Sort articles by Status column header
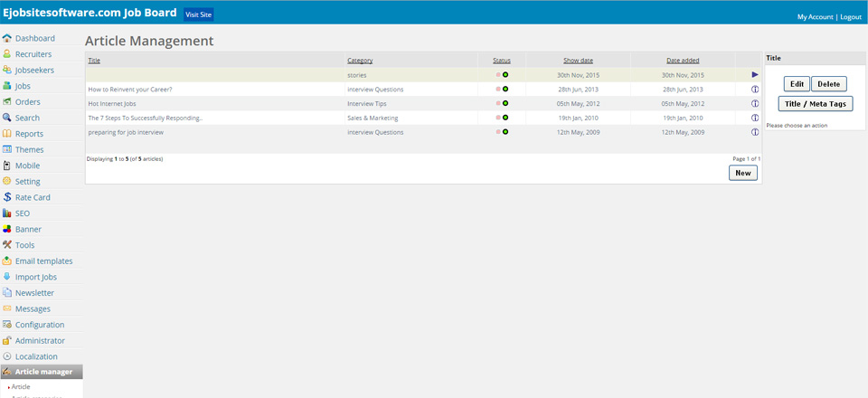 (x=502, y=61)
